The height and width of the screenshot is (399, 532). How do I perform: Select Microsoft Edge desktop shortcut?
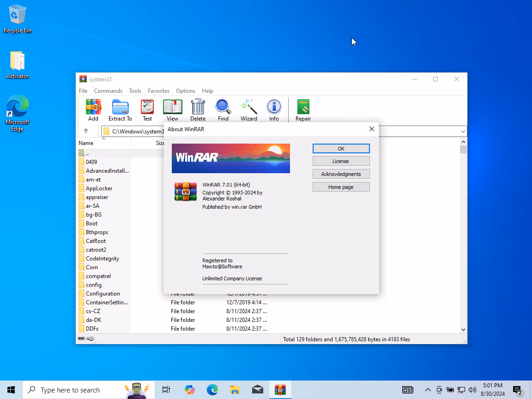click(x=17, y=113)
